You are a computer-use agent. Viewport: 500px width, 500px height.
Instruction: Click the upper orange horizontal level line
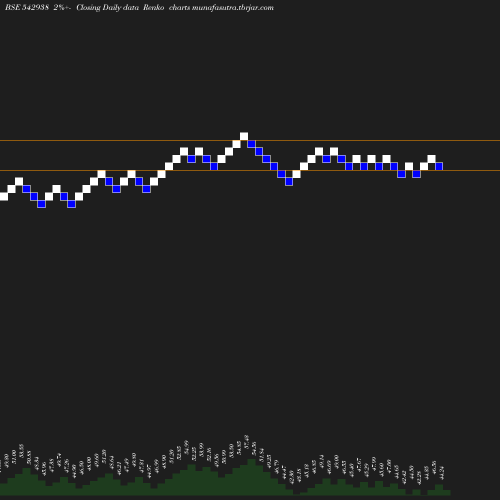point(250,141)
